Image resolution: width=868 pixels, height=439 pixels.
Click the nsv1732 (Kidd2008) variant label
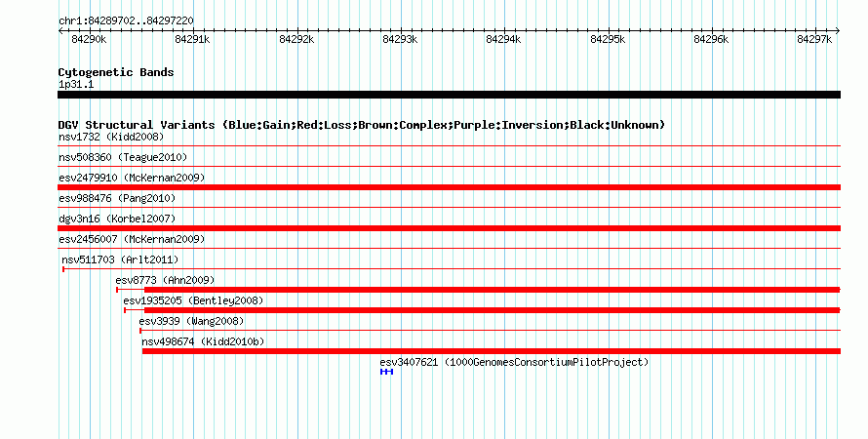tap(111, 137)
